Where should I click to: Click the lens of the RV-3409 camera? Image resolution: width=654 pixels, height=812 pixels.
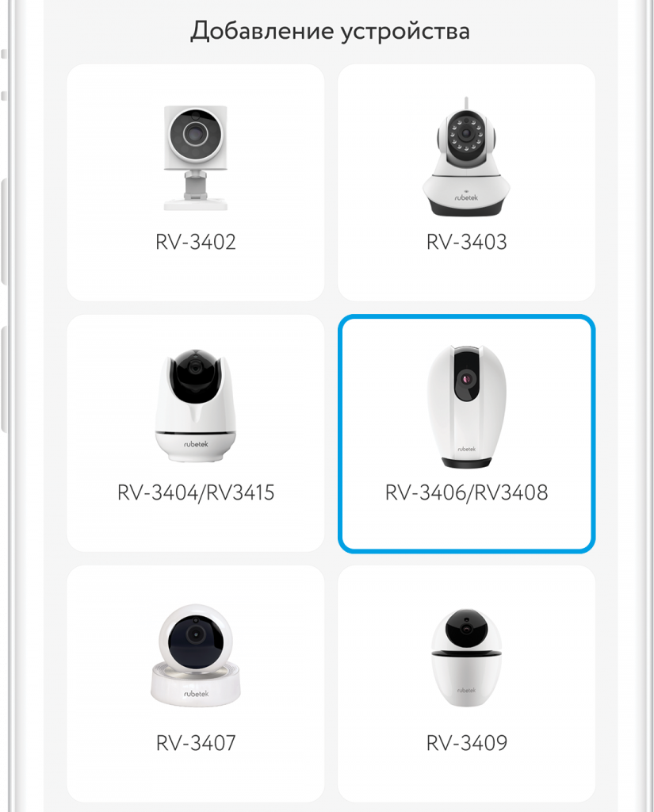[467, 628]
